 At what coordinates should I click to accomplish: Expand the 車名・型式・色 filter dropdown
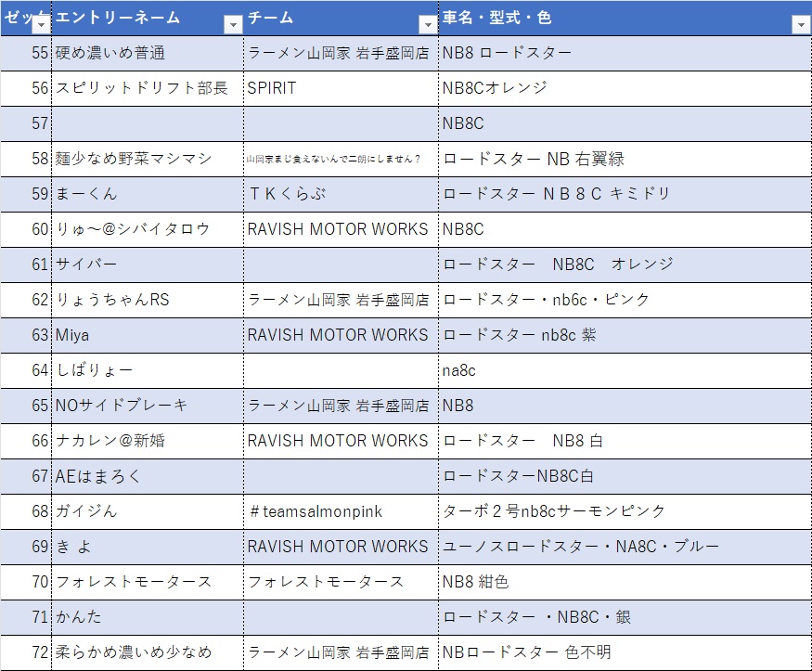point(800,26)
